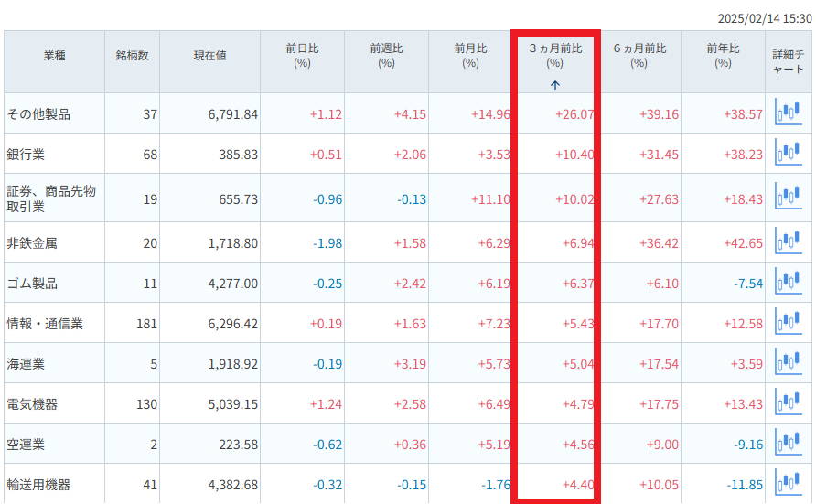Open detail chart for 空運業
The height and width of the screenshot is (504, 816).
tap(788, 442)
